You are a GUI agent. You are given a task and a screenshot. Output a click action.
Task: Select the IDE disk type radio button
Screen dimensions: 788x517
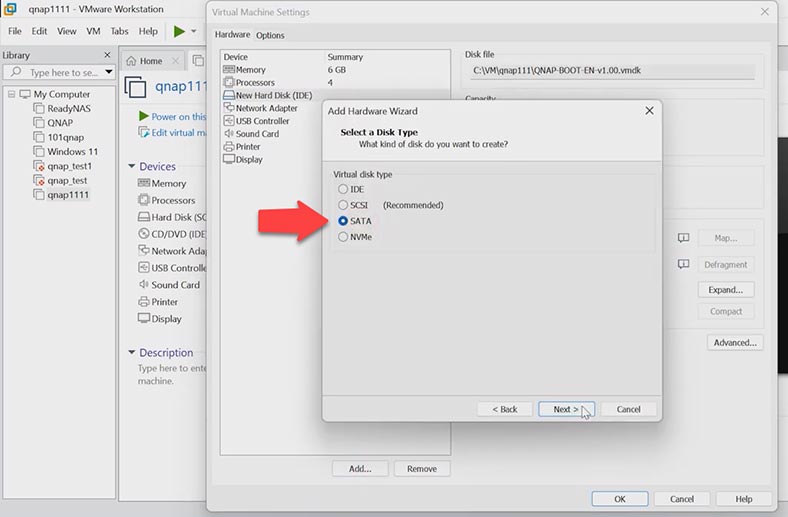[343, 189]
